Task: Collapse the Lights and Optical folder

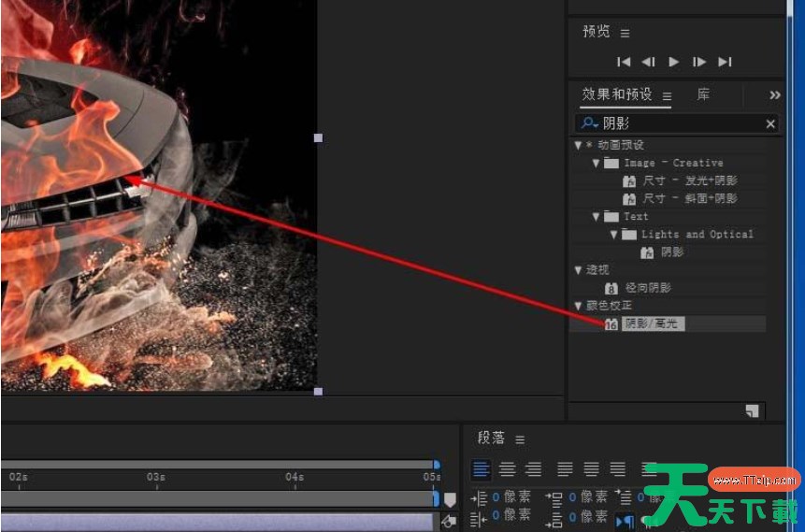Action: 614,235
